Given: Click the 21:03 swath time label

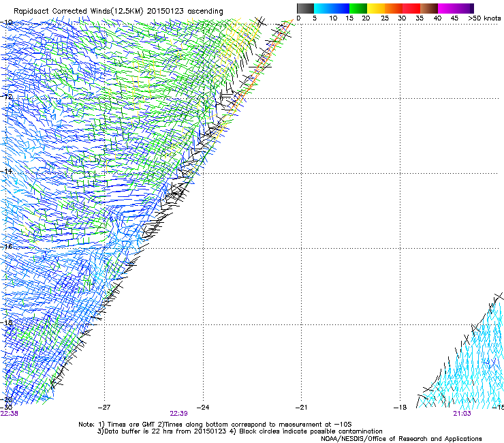Looking at the screenshot, I should (x=462, y=414).
